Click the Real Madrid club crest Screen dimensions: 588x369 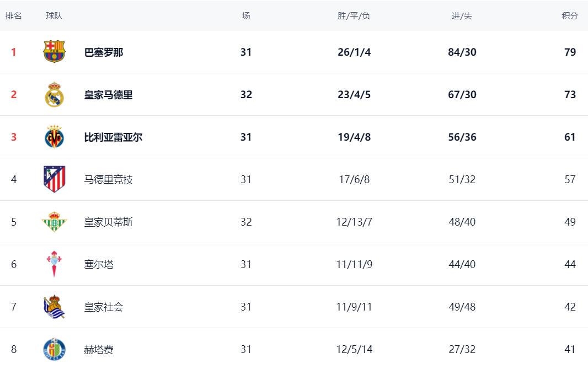54,94
